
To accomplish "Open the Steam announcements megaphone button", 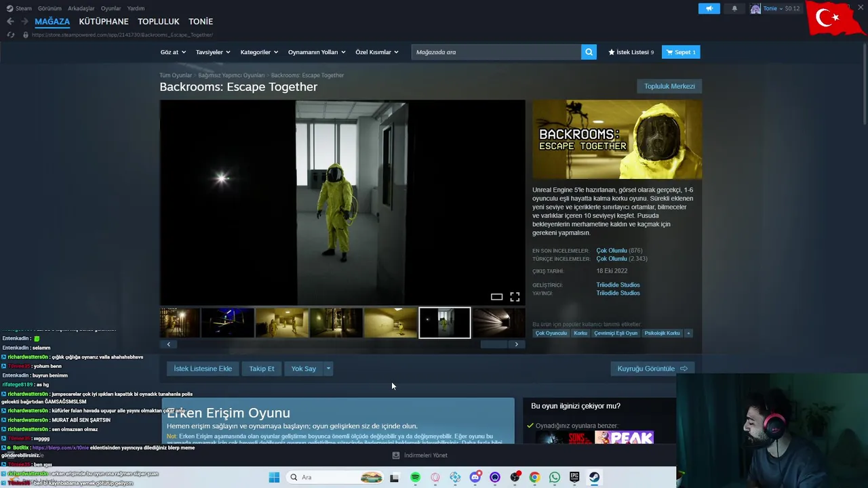I will point(709,9).
